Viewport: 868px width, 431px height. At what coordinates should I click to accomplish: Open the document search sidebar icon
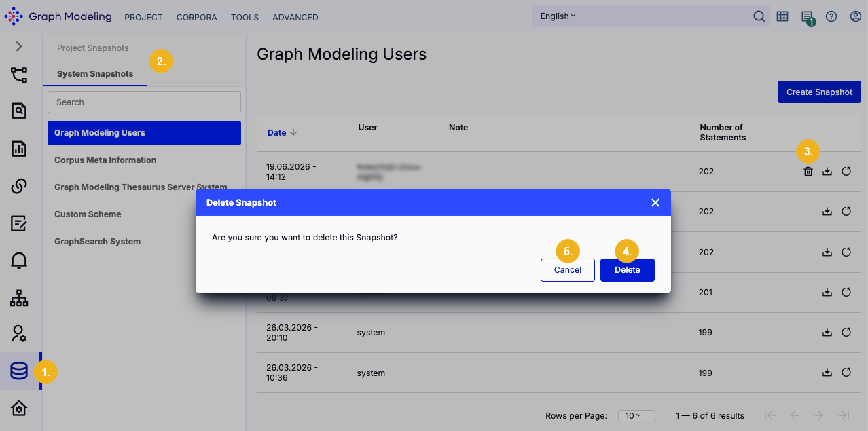click(x=19, y=111)
